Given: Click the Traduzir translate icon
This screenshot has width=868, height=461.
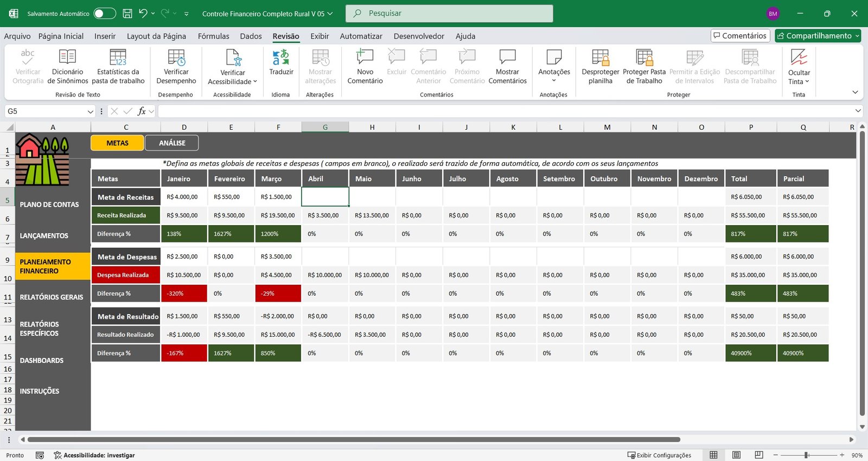Looking at the screenshot, I should pyautogui.click(x=281, y=57).
